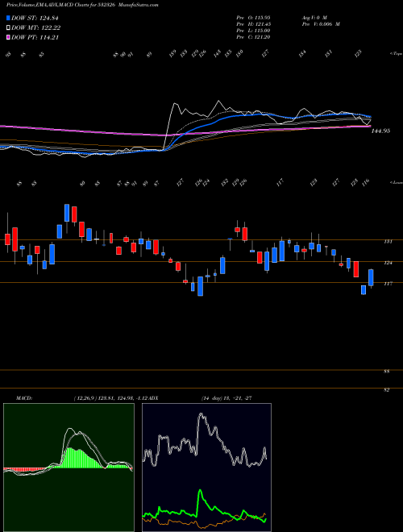
Task: Select the 'DOW MT: 122.22' legend text
Action: [36, 28]
